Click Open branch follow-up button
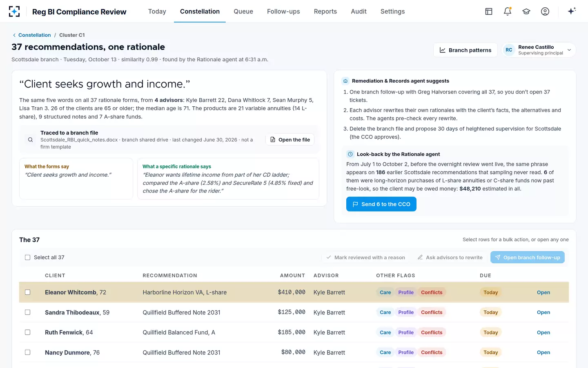 [x=528, y=258]
